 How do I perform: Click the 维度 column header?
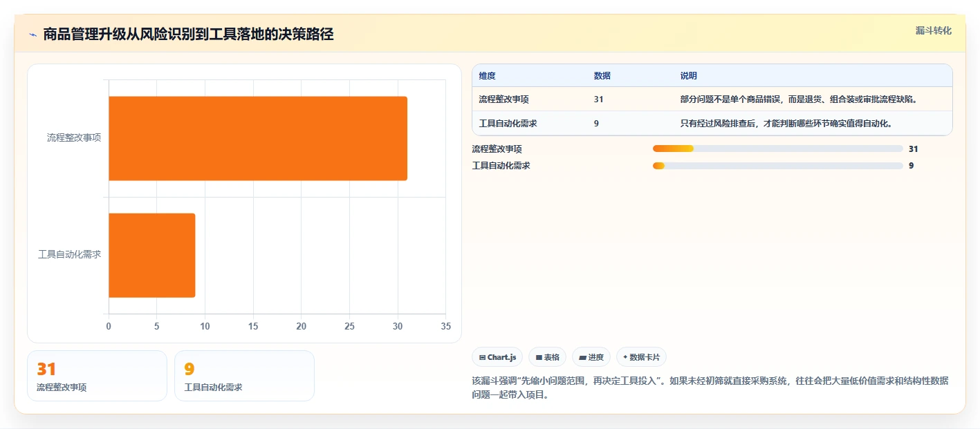click(487, 76)
